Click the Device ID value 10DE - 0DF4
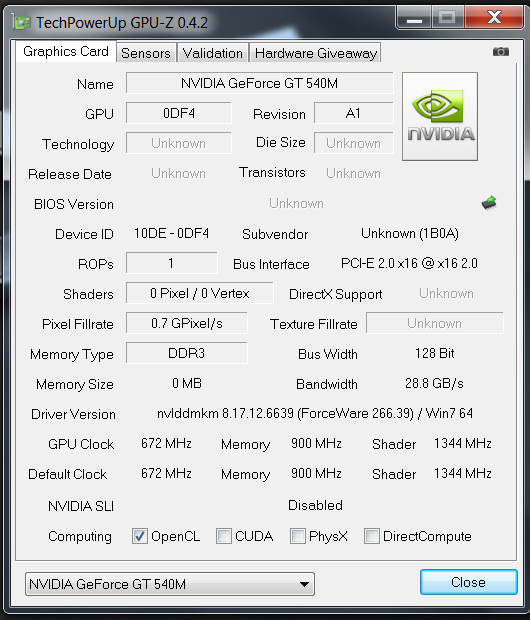 coord(171,233)
